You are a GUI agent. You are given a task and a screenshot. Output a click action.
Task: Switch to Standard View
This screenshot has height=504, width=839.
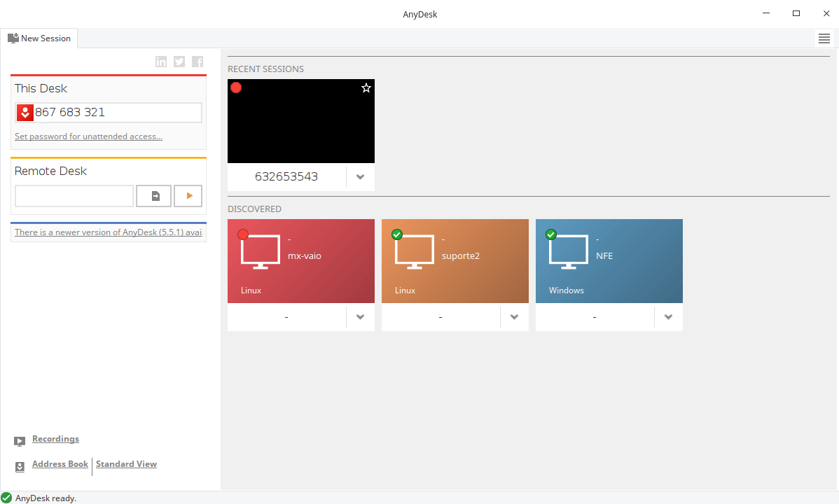[x=126, y=464]
